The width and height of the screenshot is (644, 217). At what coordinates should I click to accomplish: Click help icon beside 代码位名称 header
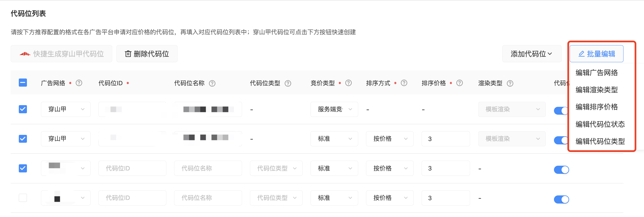212,83
